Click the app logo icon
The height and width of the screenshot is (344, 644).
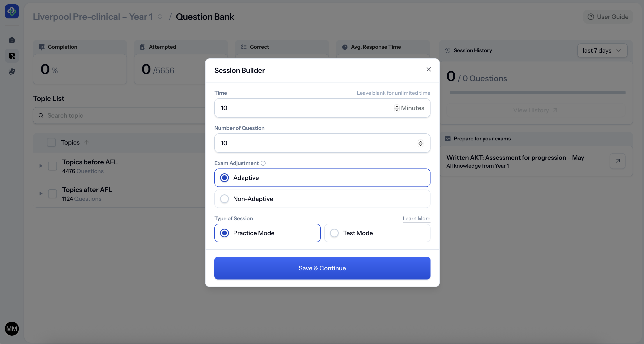pos(12,11)
